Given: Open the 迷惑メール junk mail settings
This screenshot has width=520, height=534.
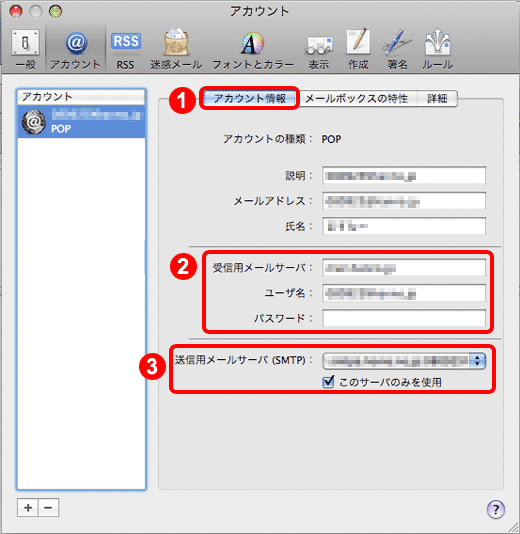Looking at the screenshot, I should [x=176, y=49].
